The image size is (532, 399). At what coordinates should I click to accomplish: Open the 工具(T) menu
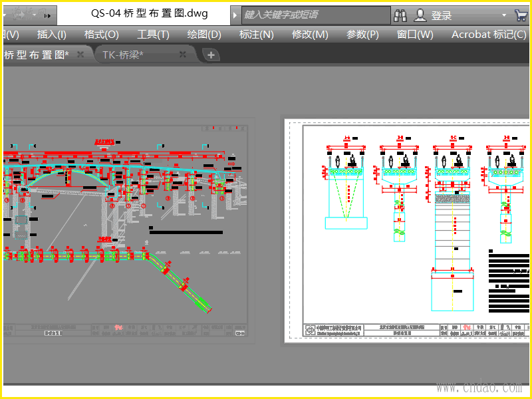(153, 35)
